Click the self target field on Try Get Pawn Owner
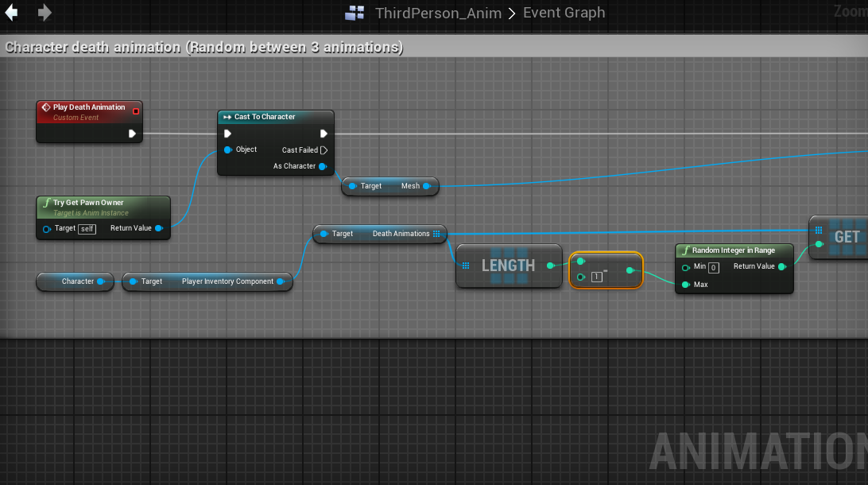868x485 pixels. tap(87, 229)
